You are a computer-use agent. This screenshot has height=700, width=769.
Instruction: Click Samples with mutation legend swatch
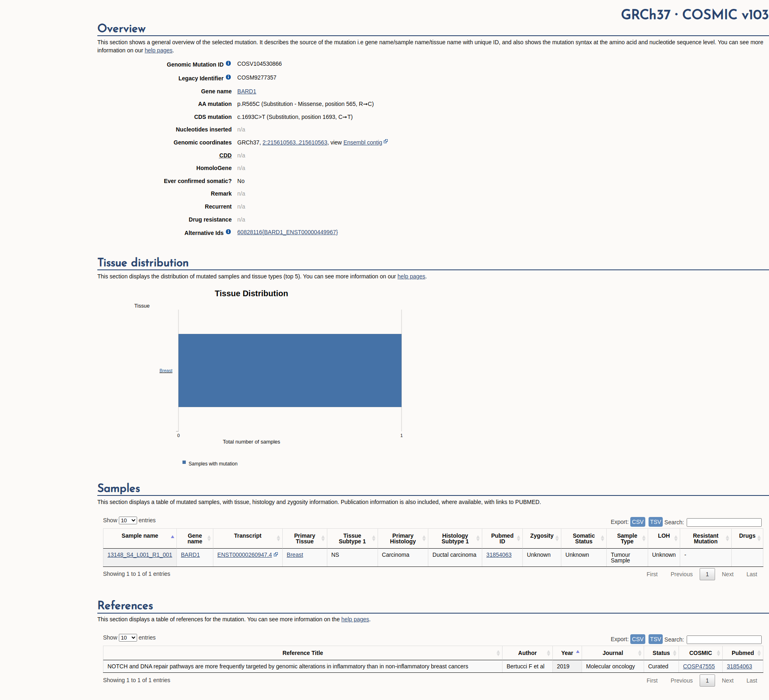(x=184, y=462)
